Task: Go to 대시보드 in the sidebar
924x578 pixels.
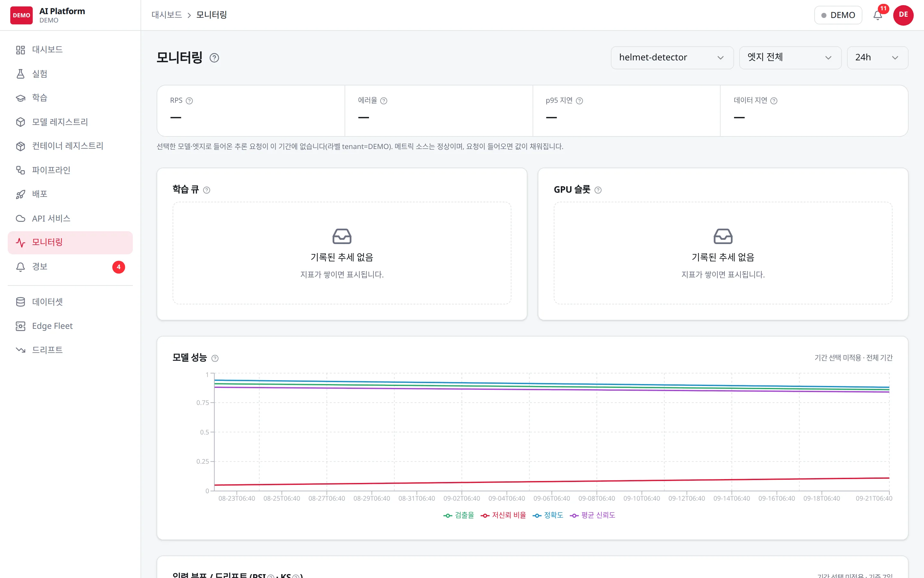Action: click(70, 50)
